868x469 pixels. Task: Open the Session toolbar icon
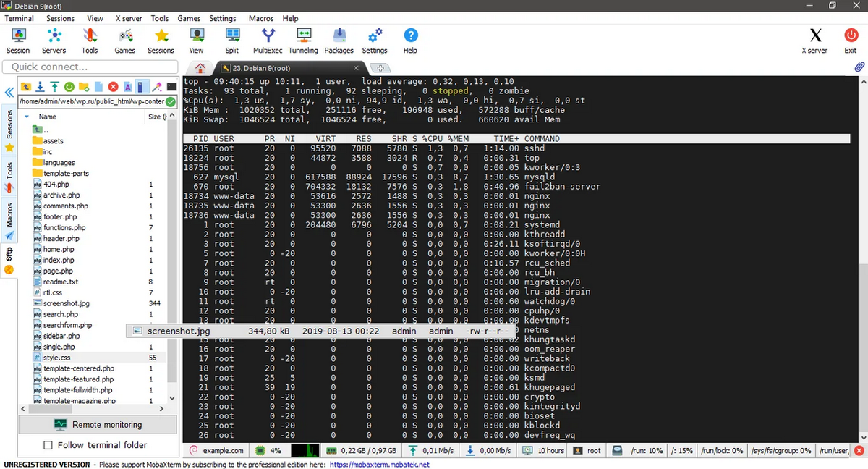[x=18, y=41]
